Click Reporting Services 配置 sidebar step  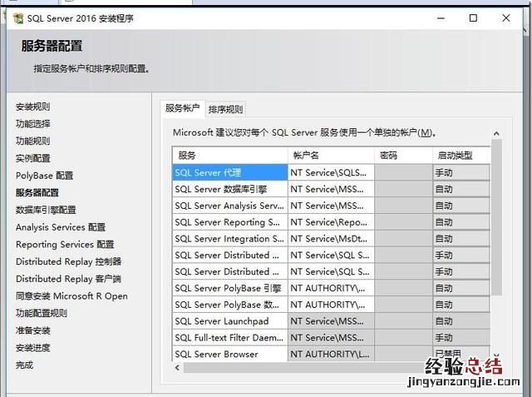pos(65,244)
